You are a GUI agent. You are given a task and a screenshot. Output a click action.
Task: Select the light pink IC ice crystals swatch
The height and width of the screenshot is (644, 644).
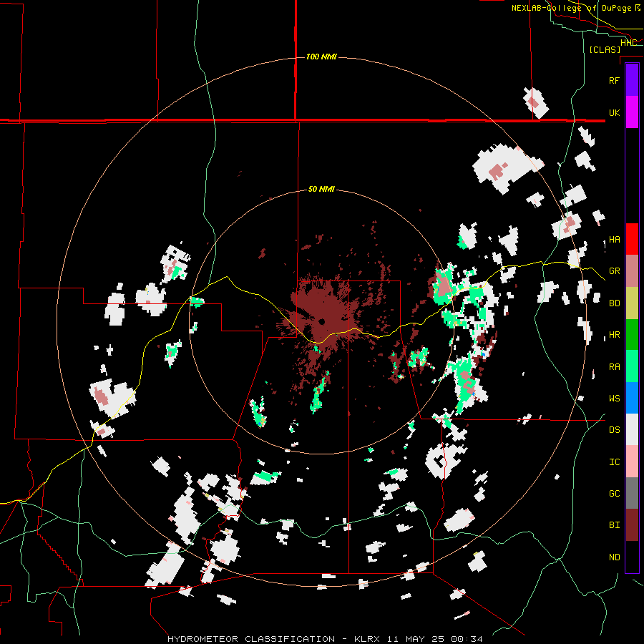point(632,462)
